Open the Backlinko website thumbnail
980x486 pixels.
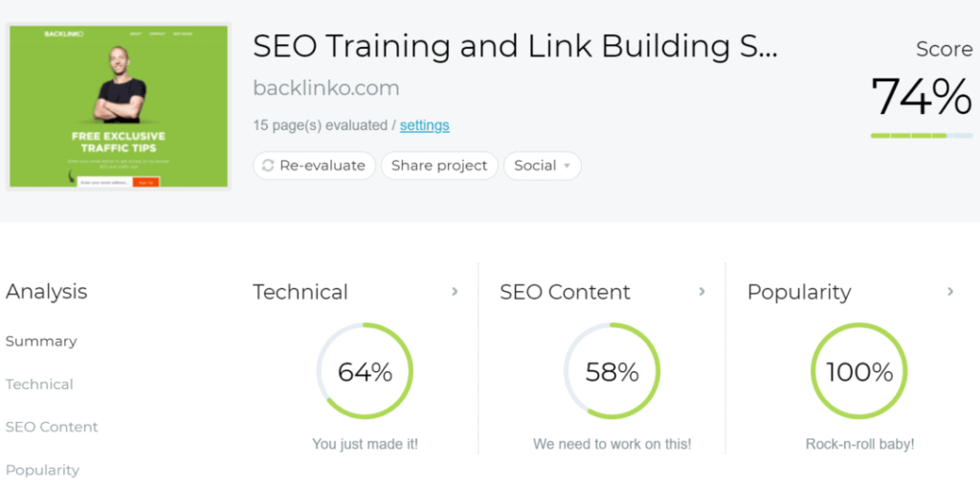pyautogui.click(x=119, y=106)
